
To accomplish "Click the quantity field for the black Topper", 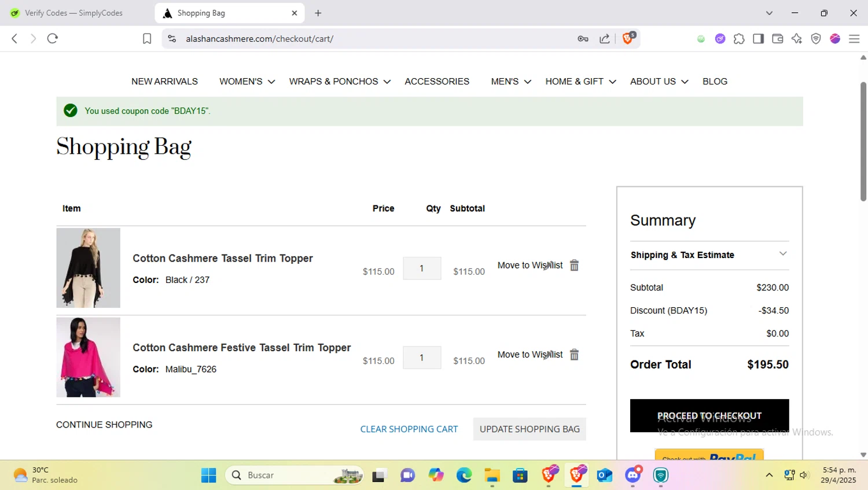I will (422, 268).
